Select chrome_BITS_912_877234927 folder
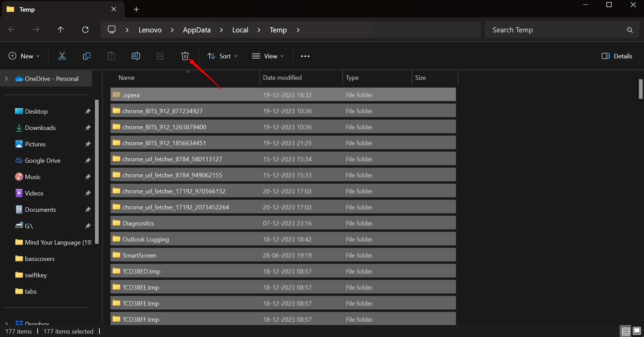The height and width of the screenshot is (337, 644). 283,111
